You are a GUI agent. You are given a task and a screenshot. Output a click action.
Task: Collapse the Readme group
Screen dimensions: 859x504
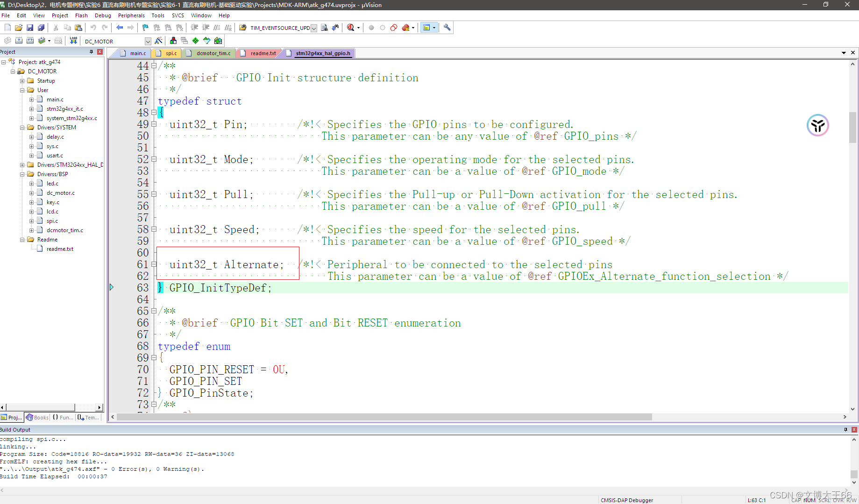[22, 240]
